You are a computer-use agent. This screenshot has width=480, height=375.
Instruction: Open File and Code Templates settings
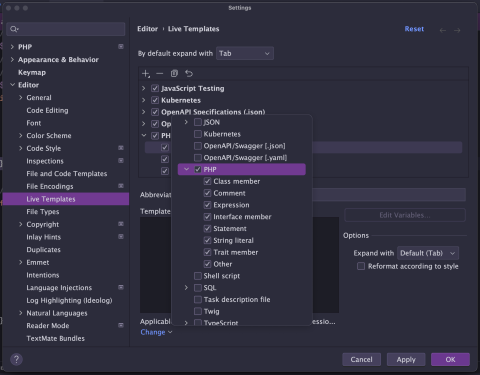point(67,174)
